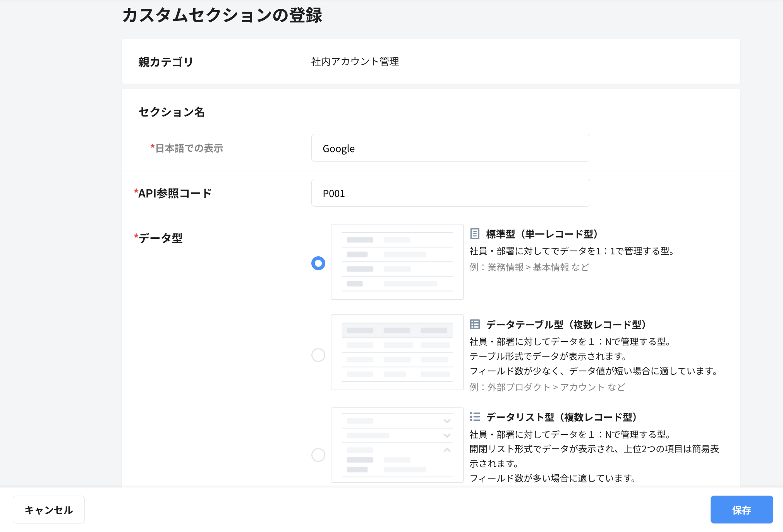Click the データリスト型（複数レコード型）heading
783x532 pixels.
coord(561,417)
